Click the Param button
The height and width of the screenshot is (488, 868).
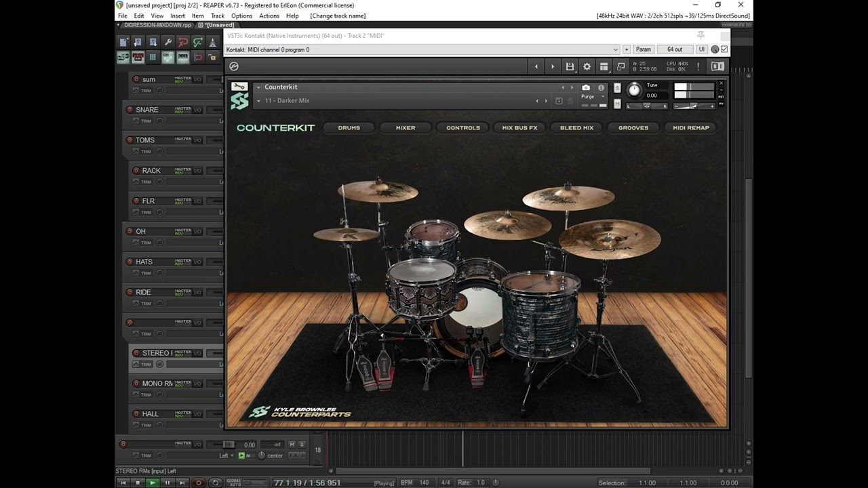click(644, 49)
